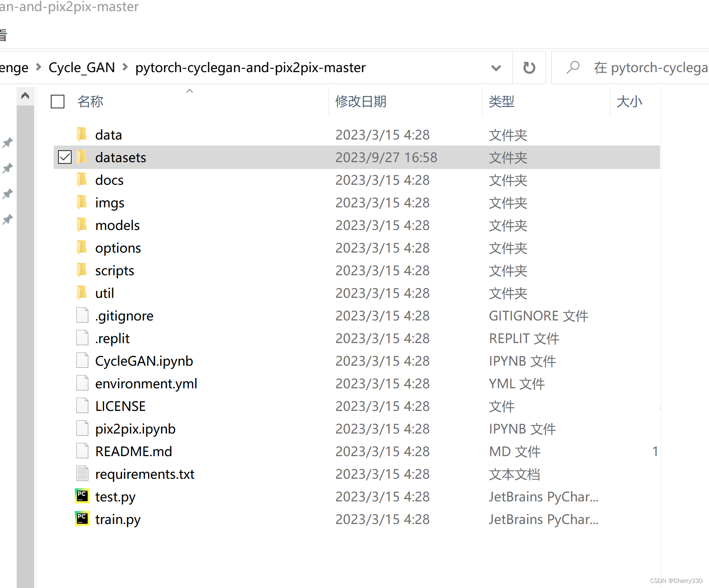Click the options folder icon
The image size is (709, 588).
click(82, 247)
